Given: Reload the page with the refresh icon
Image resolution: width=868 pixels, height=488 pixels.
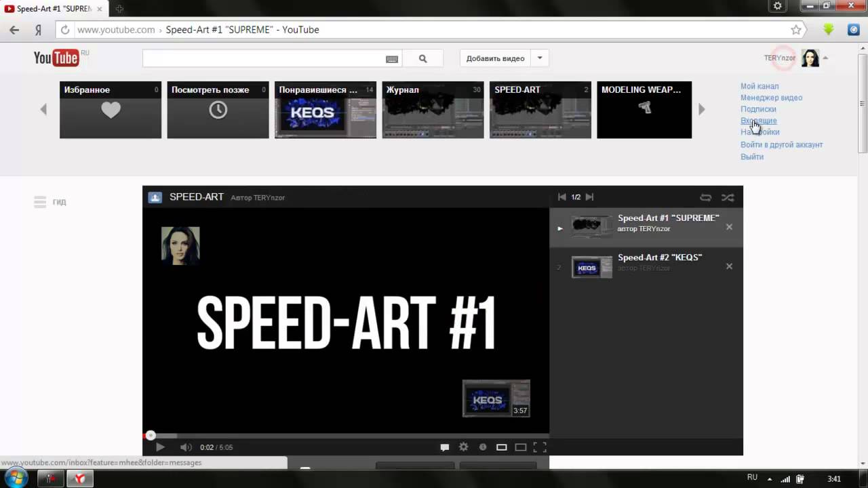Looking at the screenshot, I should point(65,30).
